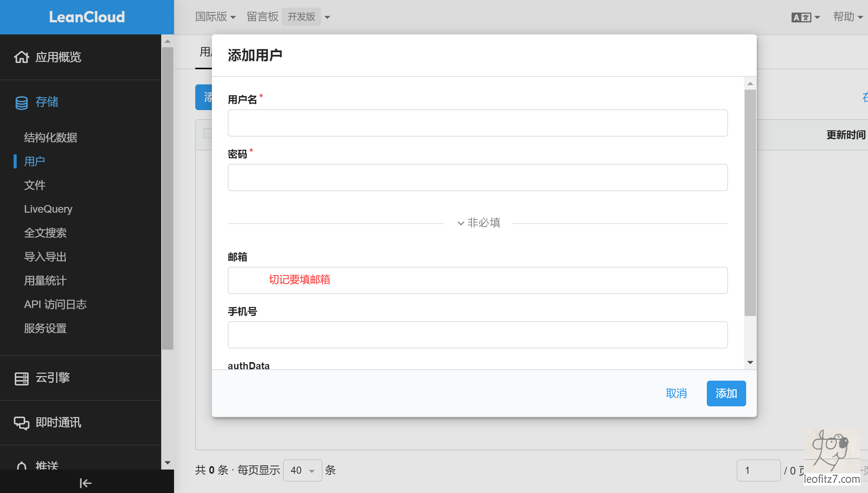This screenshot has width=868, height=493.
Task: Click the language translate icon
Action: [x=801, y=17]
